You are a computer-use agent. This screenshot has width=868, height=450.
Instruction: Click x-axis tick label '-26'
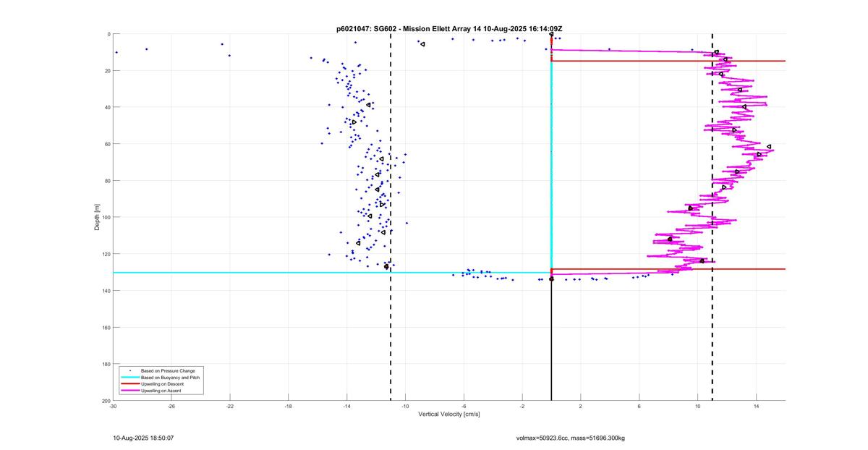[x=171, y=406]
